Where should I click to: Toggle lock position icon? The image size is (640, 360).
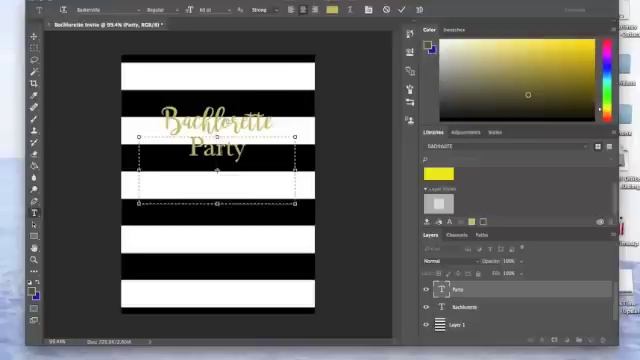click(458, 273)
